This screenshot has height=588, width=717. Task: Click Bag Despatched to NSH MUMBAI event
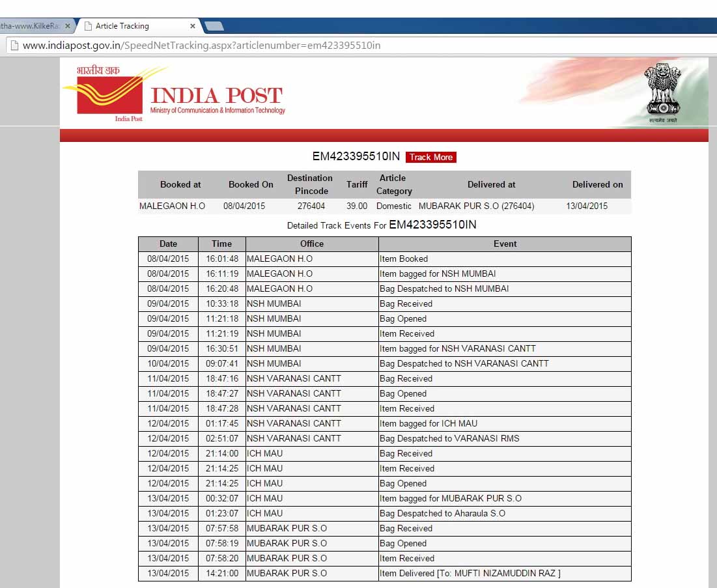(505, 288)
